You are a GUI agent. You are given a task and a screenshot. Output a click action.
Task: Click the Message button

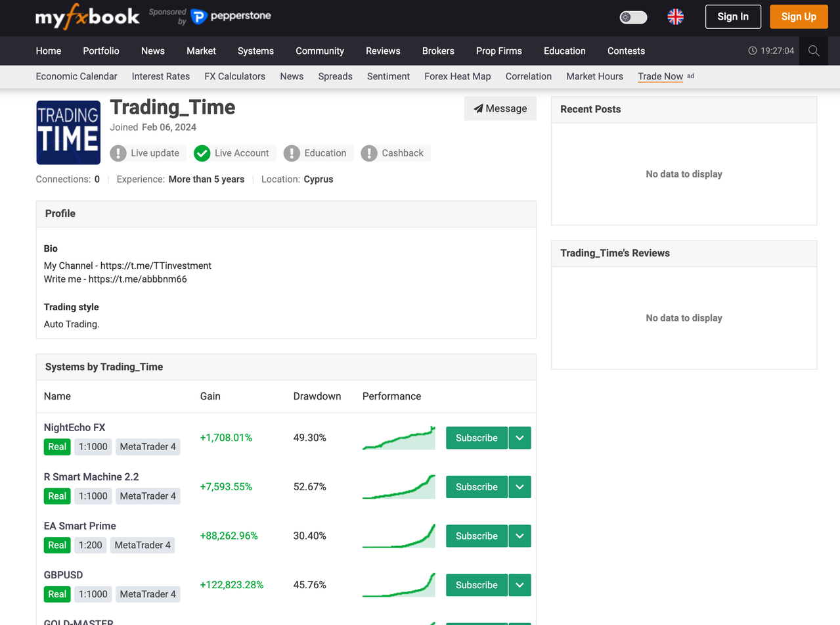coord(500,108)
